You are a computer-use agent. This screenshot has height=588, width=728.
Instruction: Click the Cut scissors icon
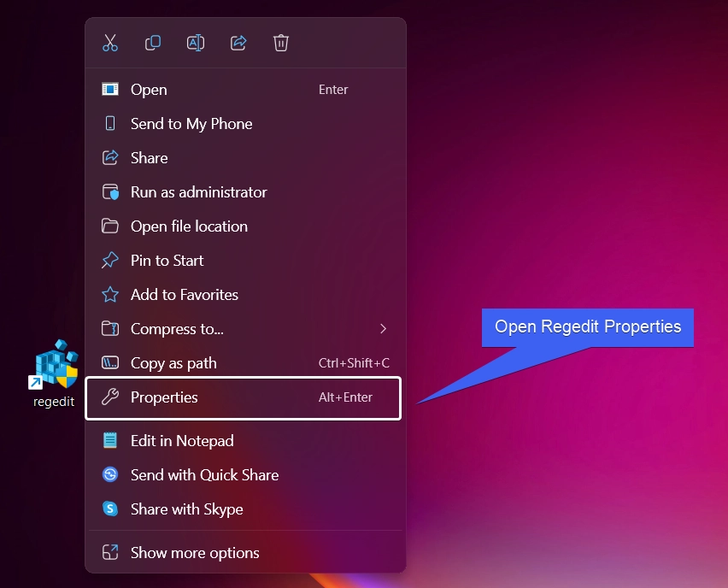click(110, 43)
